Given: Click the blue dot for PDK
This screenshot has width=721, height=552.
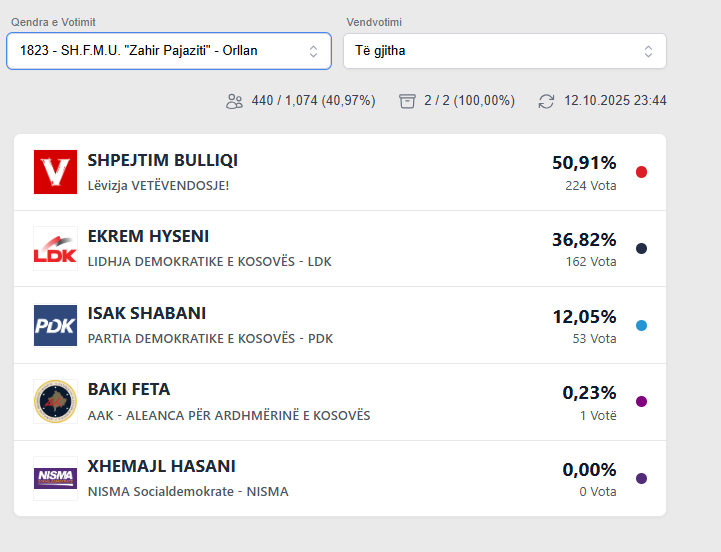Looking at the screenshot, I should coord(641,326).
